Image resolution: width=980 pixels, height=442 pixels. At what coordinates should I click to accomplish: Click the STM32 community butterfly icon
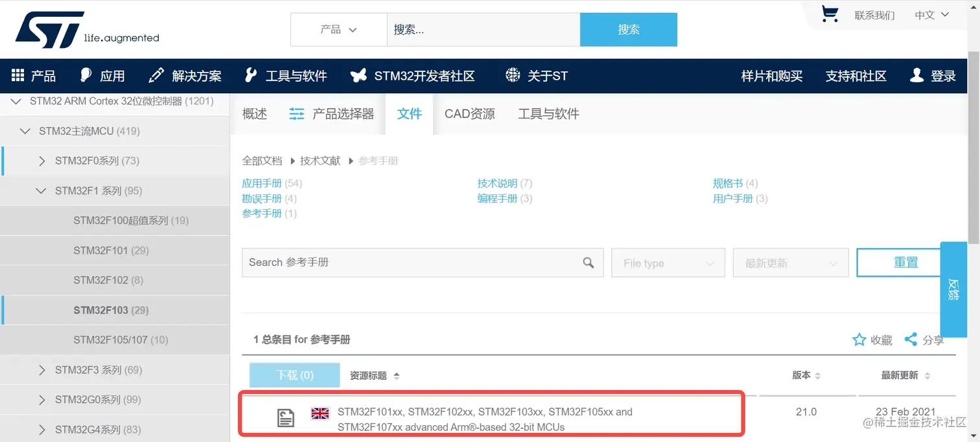click(x=358, y=76)
